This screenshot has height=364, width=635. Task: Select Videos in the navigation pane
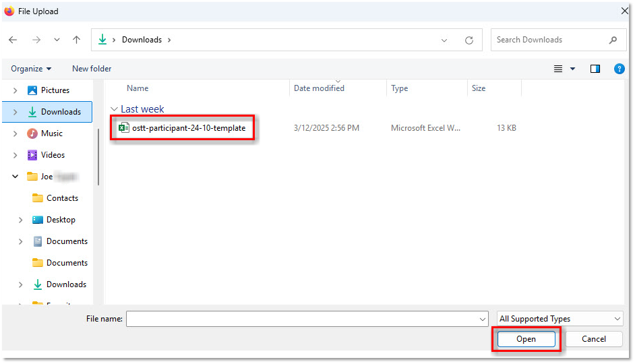(53, 155)
